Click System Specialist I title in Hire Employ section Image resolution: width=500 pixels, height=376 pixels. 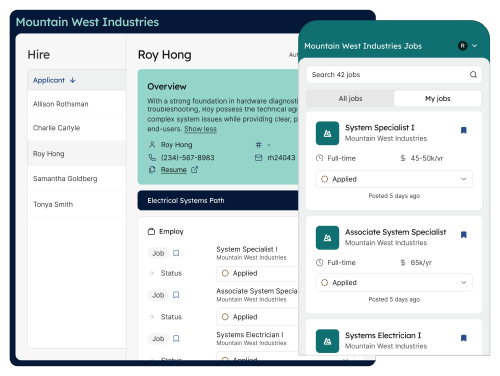[x=247, y=249]
